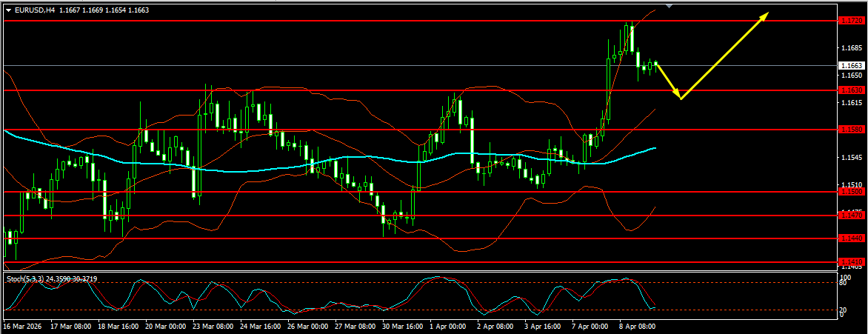Click the 1.1580 red price level label
Viewport: 868px width, 334px height.
coord(851,130)
